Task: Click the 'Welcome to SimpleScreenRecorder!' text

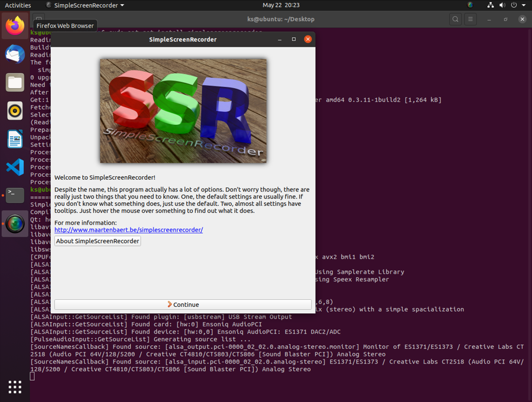Action: 105,177
